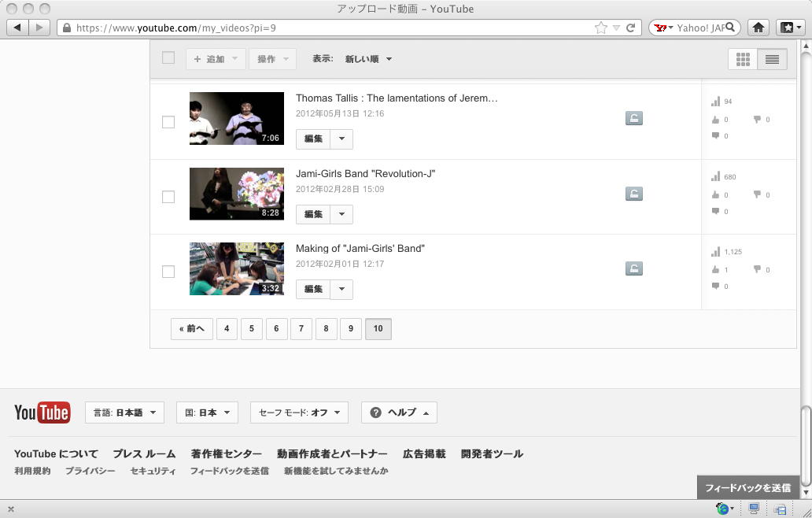Click likes icon for Making of Jami-Girls' Band
This screenshot has height=518, width=812.
[716, 269]
